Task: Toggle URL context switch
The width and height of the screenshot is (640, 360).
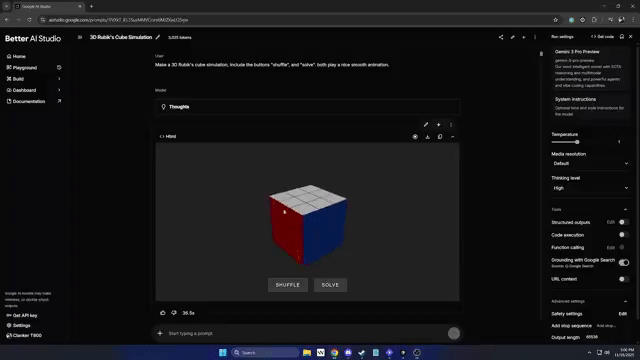Action: pos(623,279)
